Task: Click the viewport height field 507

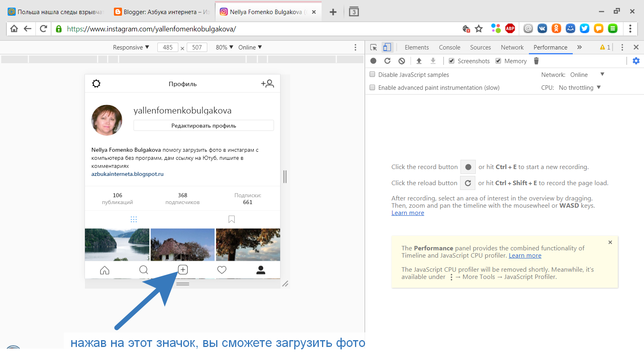Action: pyautogui.click(x=197, y=47)
